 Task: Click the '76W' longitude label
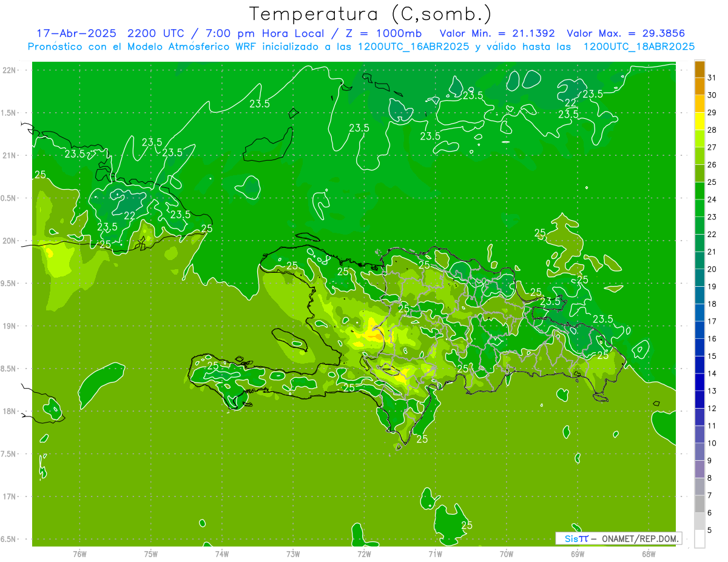[79, 554]
